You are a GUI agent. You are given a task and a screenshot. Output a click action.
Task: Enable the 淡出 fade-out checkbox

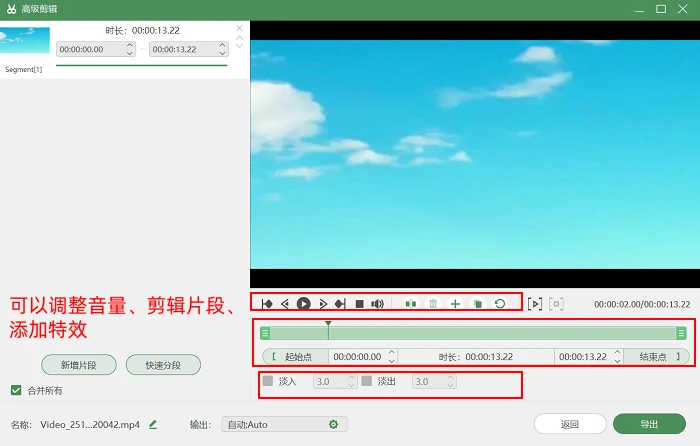click(x=367, y=381)
